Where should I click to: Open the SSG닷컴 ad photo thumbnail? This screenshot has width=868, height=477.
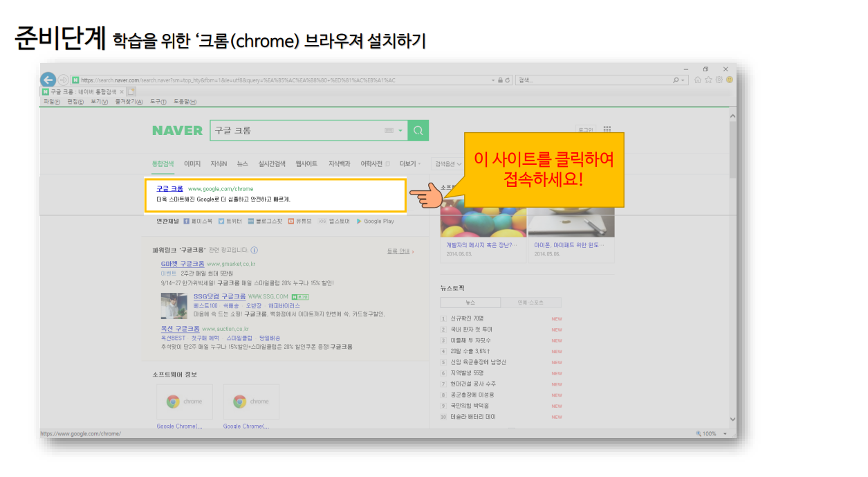pyautogui.click(x=174, y=305)
